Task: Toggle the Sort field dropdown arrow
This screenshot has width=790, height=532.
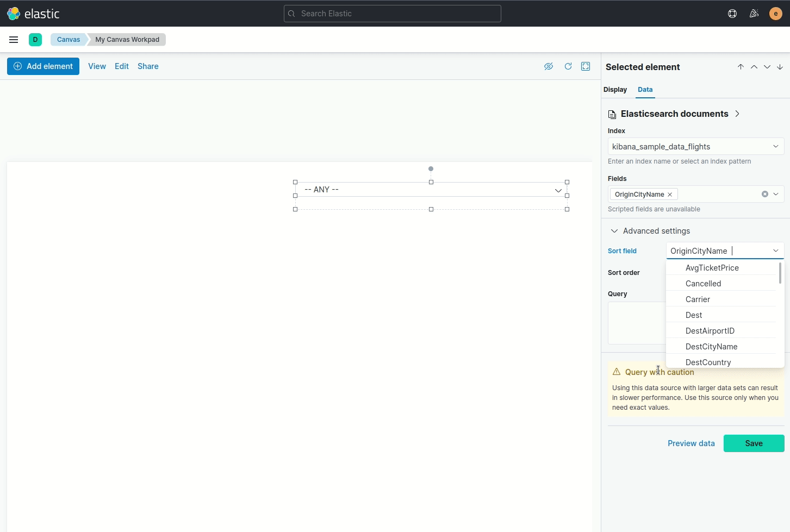Action: pos(776,251)
